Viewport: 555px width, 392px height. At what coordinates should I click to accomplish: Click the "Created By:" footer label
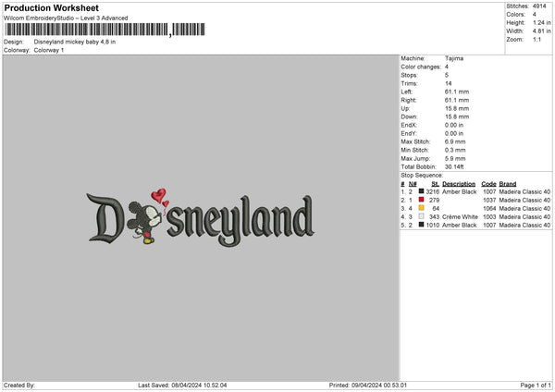click(19, 386)
